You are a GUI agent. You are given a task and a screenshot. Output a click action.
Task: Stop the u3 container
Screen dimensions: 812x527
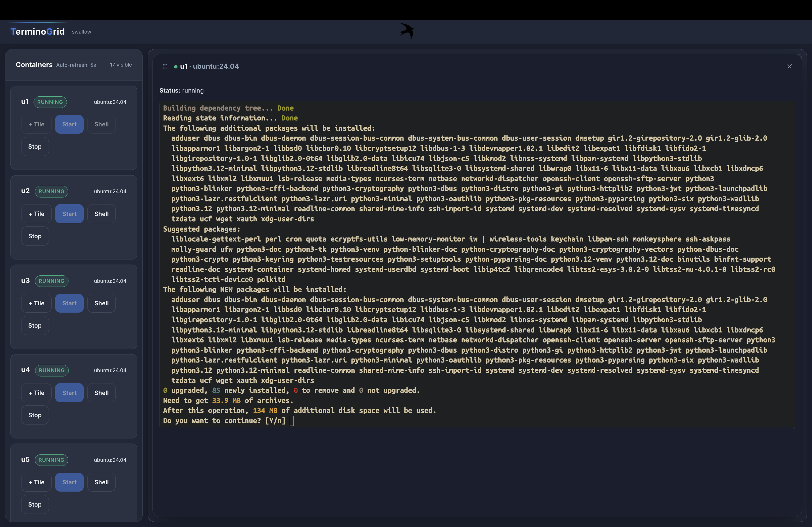(35, 325)
